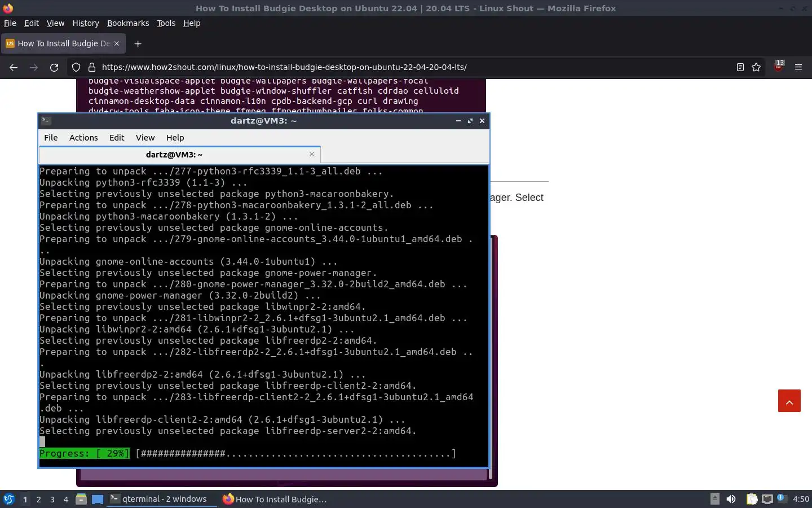Activate Firefox How To Install Budgie taskbar button
The image size is (812, 508).
(x=275, y=499)
